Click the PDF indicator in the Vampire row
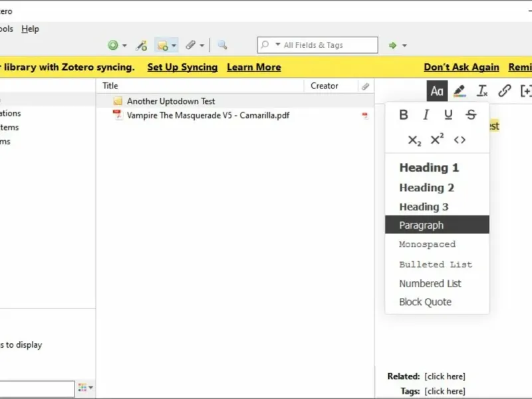This screenshot has width=532, height=399. (364, 116)
